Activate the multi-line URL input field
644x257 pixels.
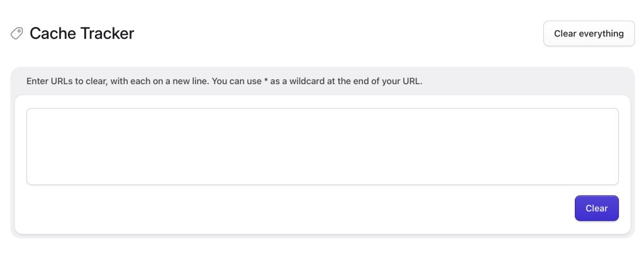322,146
